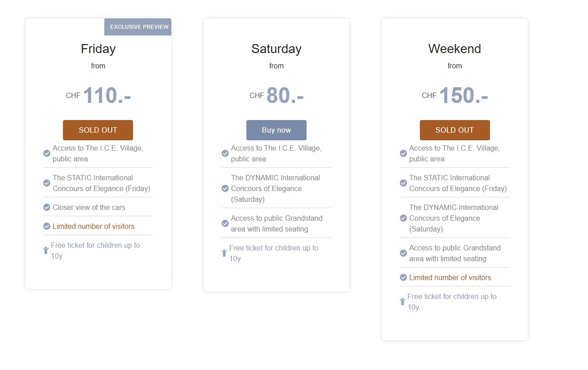Viewport: 588px width, 370px height.
Task: Click the CHF 80.- Saturday price
Action: pyautogui.click(x=276, y=95)
